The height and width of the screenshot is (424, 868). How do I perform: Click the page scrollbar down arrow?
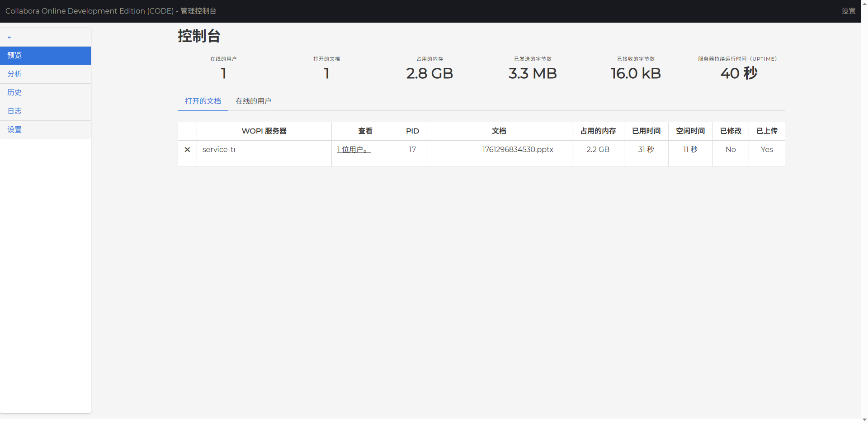click(864, 420)
